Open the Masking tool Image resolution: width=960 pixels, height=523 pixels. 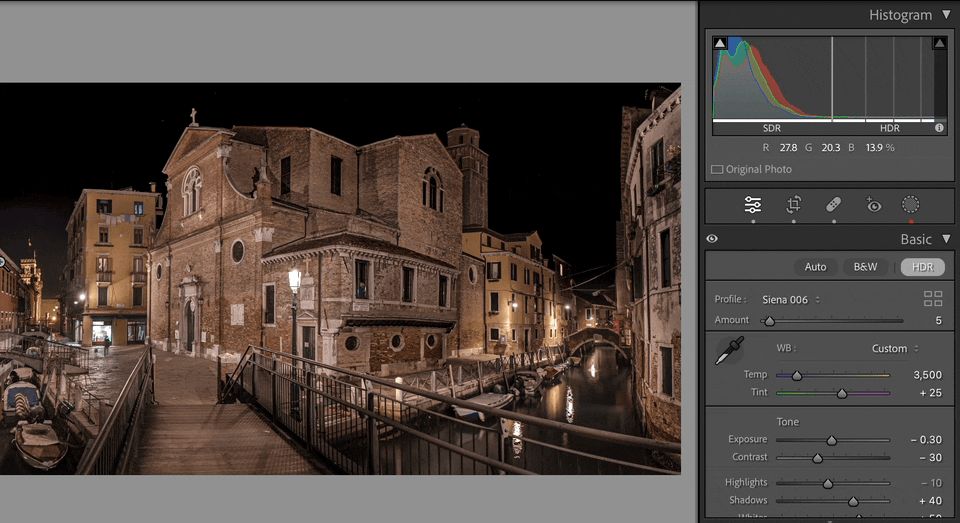[910, 205]
